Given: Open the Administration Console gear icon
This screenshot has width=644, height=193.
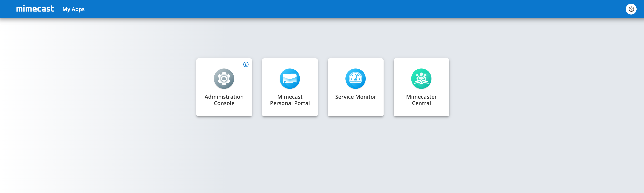Looking at the screenshot, I should [x=224, y=78].
